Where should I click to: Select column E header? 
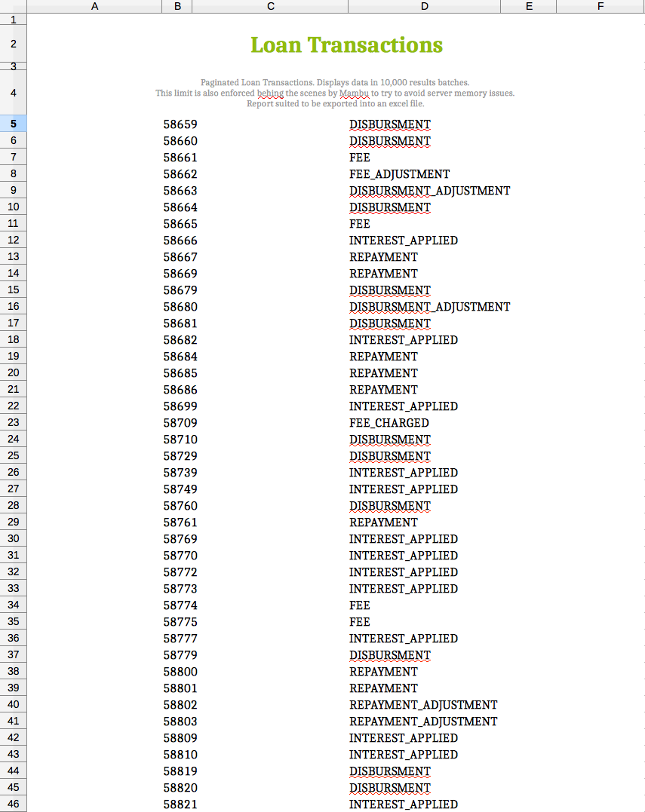point(528,6)
